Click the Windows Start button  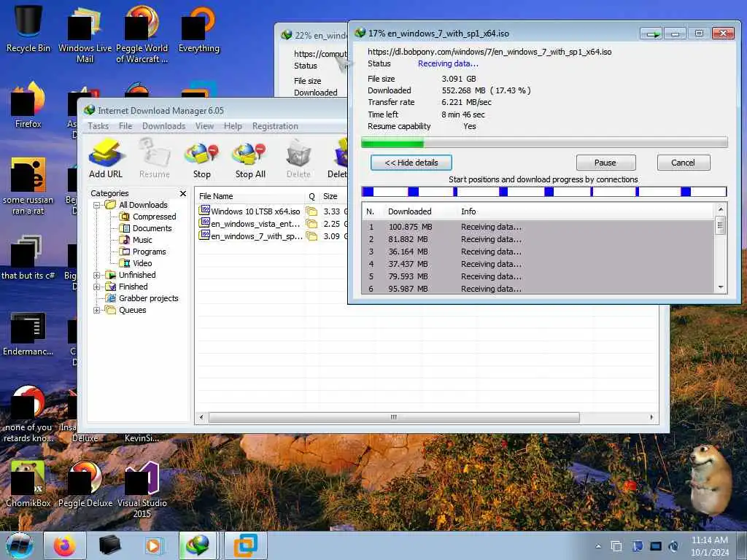[x=20, y=545]
